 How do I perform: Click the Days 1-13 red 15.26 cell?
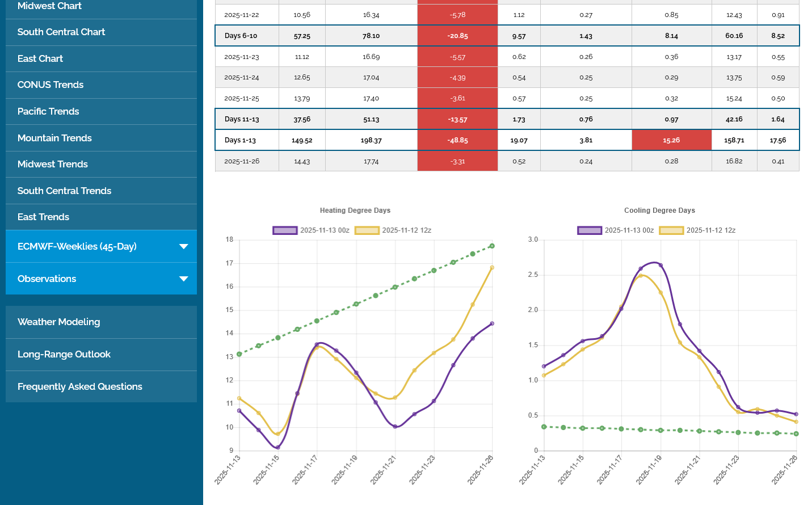click(671, 140)
